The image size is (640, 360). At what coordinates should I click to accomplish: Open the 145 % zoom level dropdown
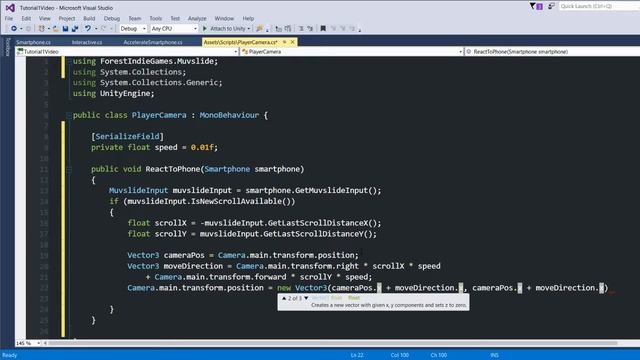point(28,343)
